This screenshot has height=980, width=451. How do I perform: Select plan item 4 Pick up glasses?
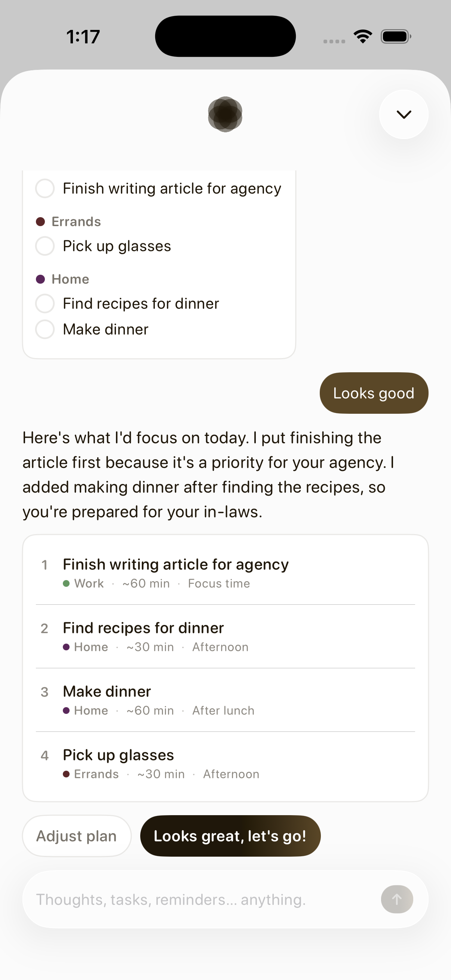tap(225, 764)
